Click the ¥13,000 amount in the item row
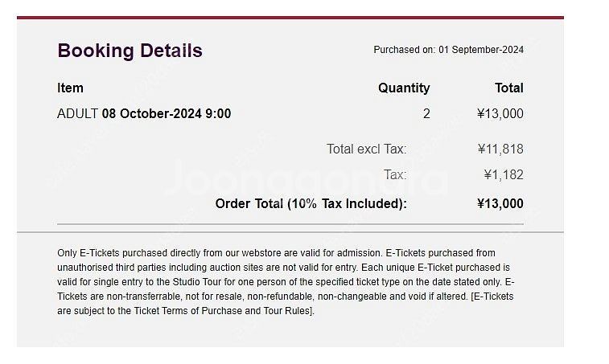The image size is (609, 364). coord(500,114)
